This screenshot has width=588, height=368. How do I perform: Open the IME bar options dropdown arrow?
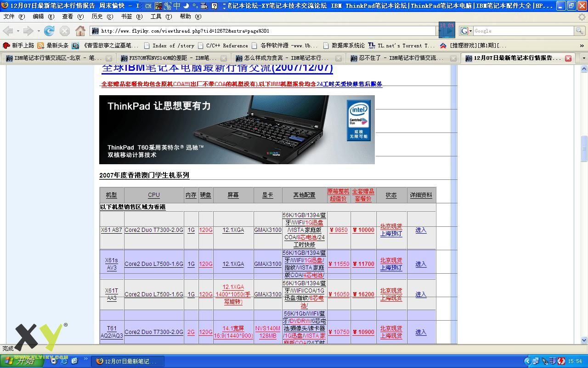click(224, 6)
